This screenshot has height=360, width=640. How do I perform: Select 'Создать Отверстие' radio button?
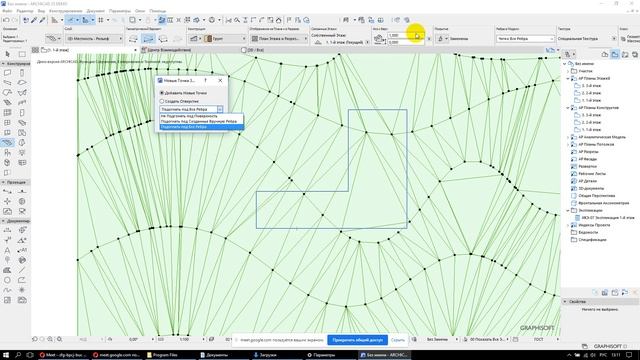coord(162,101)
